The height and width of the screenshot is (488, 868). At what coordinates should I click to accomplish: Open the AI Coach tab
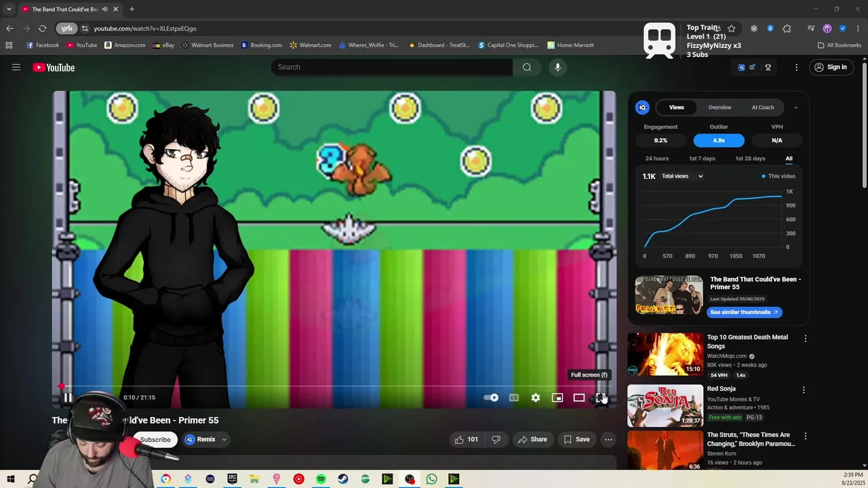point(763,107)
